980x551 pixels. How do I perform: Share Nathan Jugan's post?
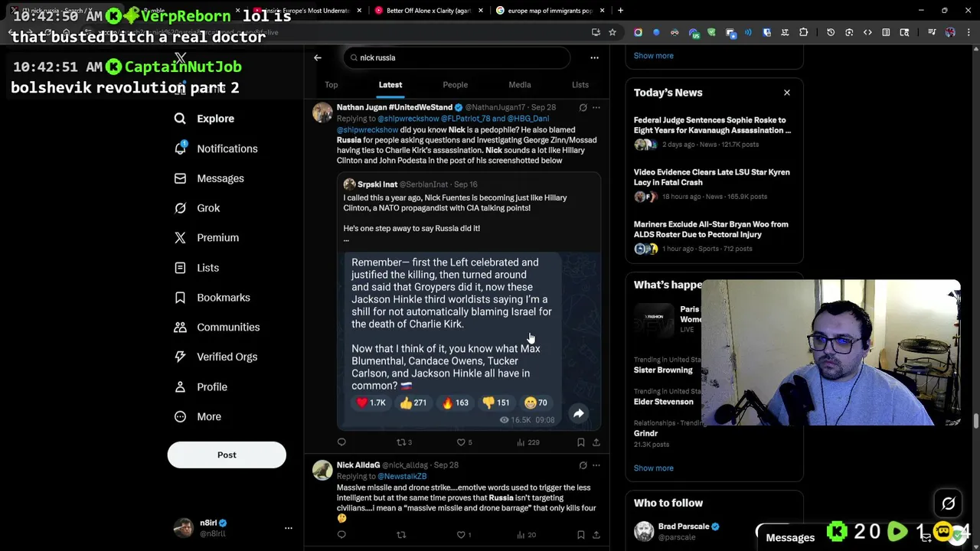pos(596,442)
